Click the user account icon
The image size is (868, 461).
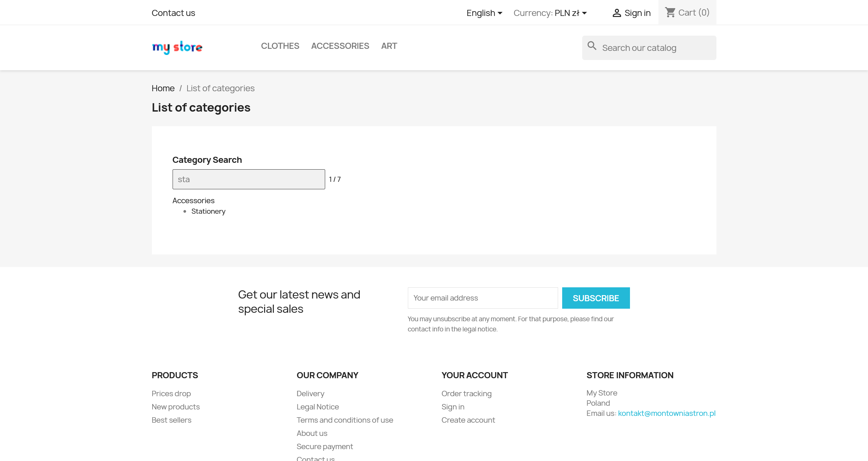point(616,13)
